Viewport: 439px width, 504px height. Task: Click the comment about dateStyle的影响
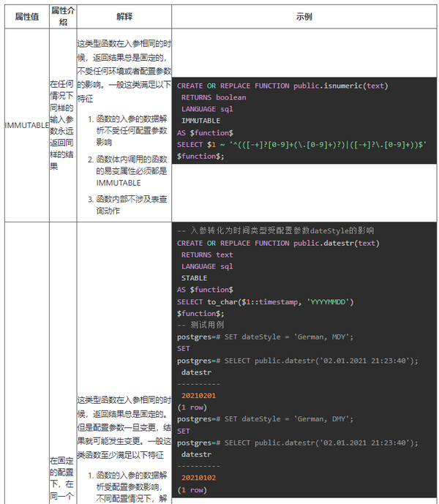[x=276, y=230]
